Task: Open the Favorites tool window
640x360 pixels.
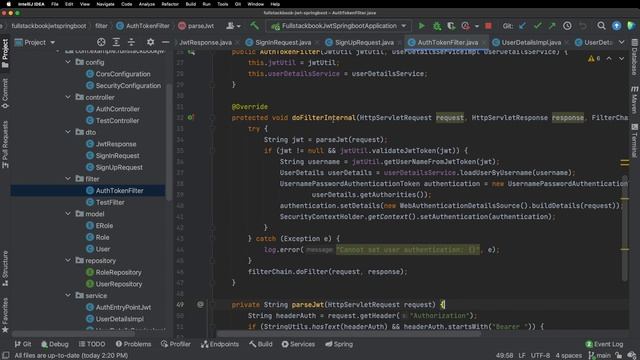Action: click(x=5, y=315)
